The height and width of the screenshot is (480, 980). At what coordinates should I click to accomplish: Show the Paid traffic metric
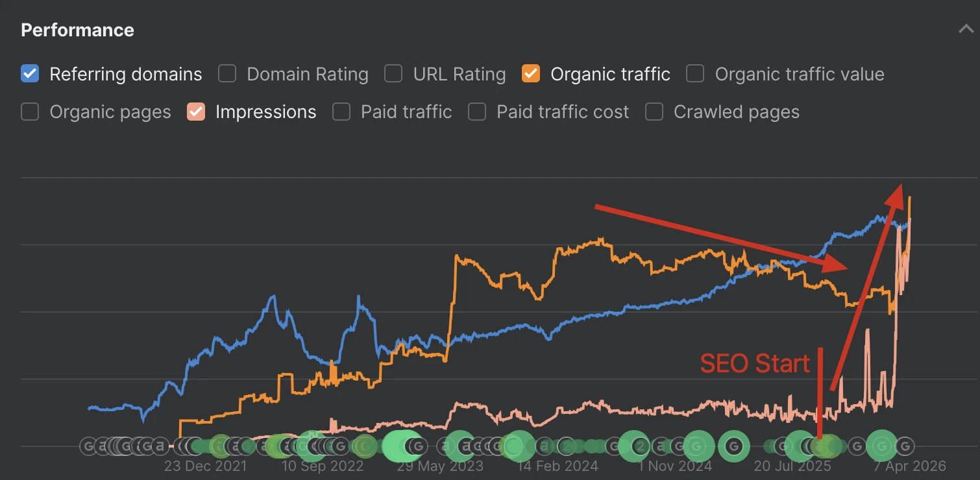(341, 112)
